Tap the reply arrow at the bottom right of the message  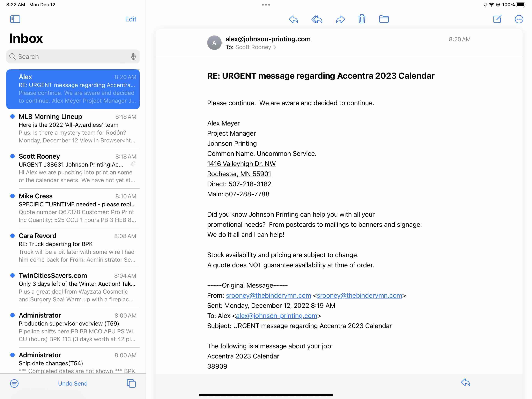(x=465, y=382)
